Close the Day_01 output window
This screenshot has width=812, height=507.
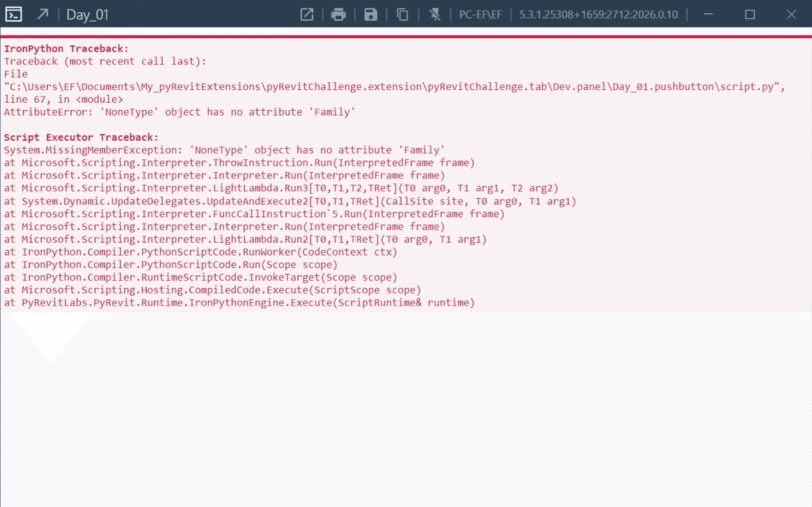click(791, 14)
